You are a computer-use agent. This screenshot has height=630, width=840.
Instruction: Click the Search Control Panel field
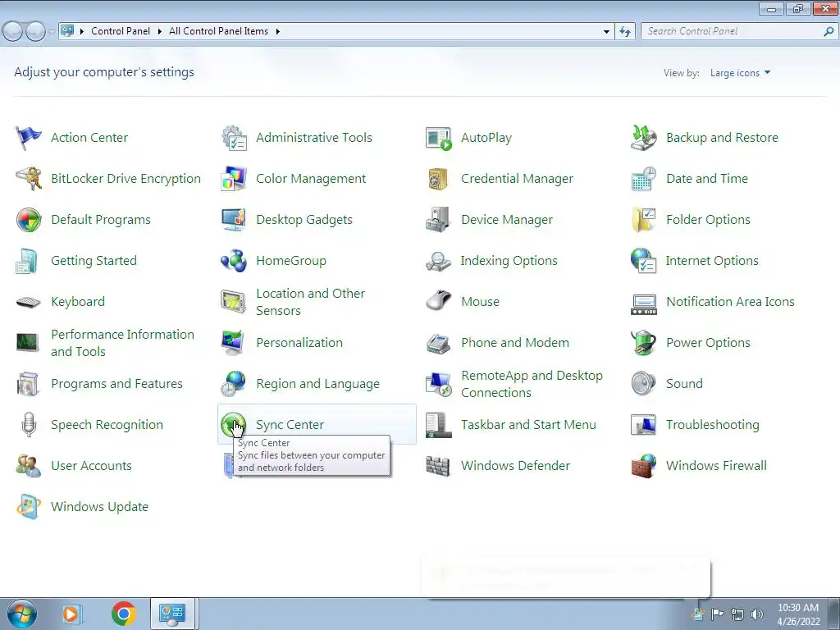(732, 32)
